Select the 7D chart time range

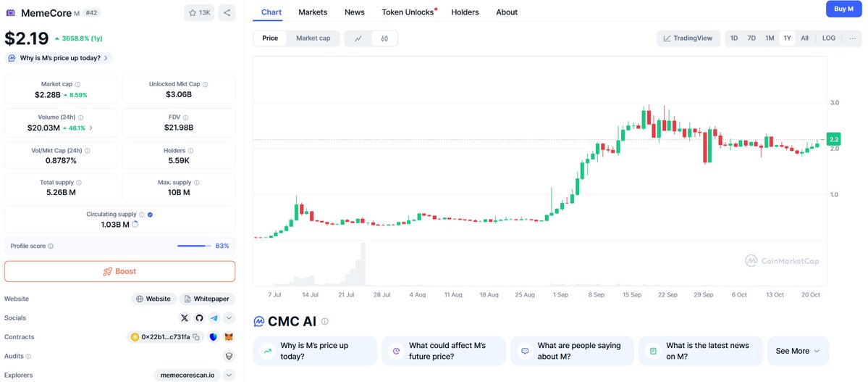[751, 38]
